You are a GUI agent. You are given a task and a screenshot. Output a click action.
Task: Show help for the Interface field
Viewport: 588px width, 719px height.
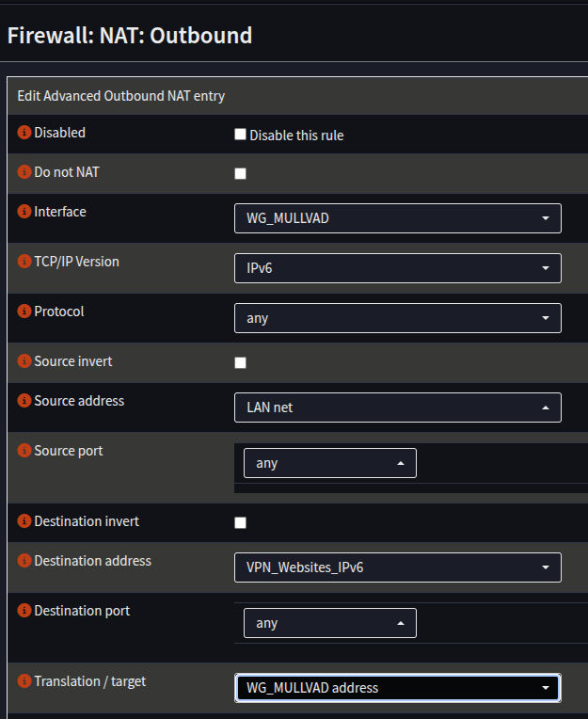click(24, 213)
